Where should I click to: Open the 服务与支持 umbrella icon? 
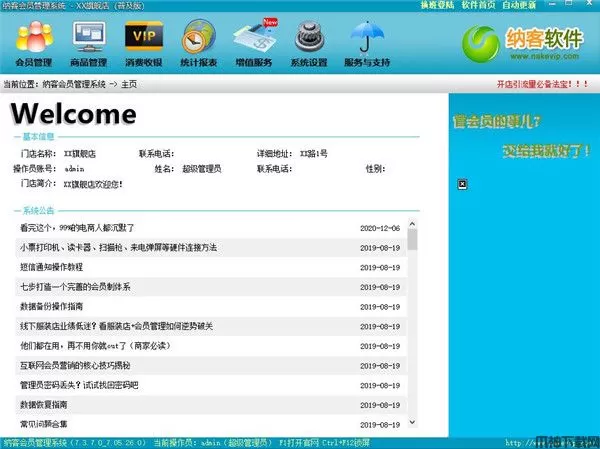(x=367, y=43)
